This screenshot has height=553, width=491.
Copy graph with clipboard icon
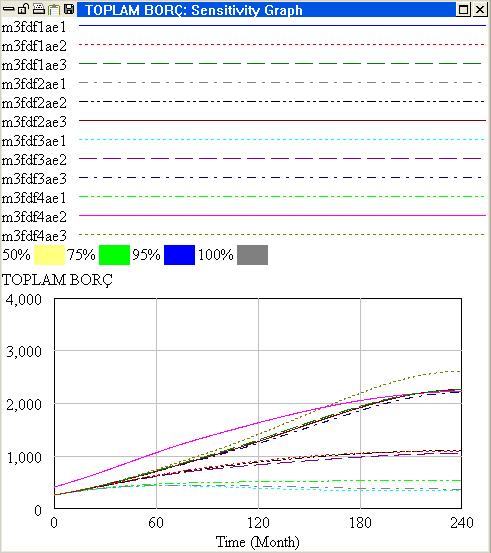pos(54,10)
